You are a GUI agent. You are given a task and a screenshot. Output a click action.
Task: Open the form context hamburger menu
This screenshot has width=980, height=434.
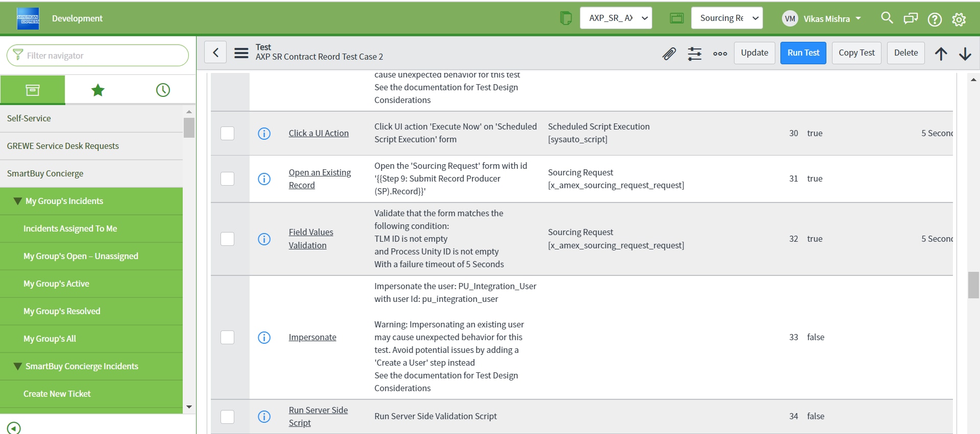[241, 53]
